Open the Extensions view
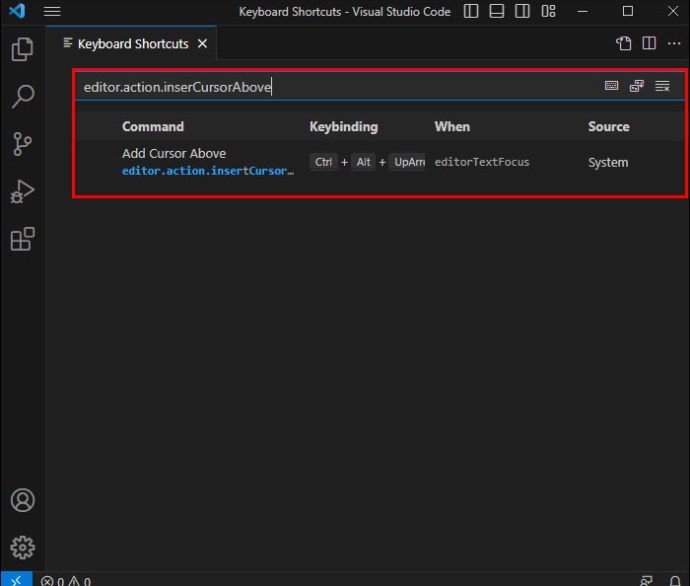 pos(22,239)
